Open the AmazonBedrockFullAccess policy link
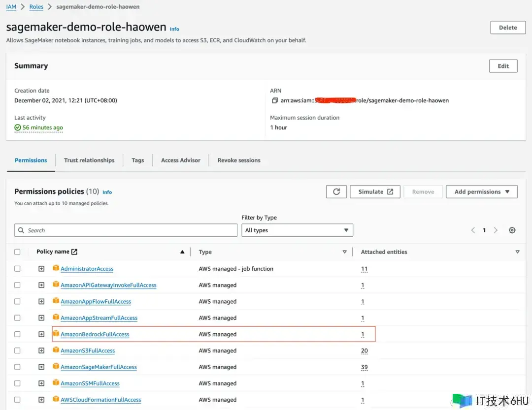Viewport: 532px width, 410px height. click(x=95, y=335)
